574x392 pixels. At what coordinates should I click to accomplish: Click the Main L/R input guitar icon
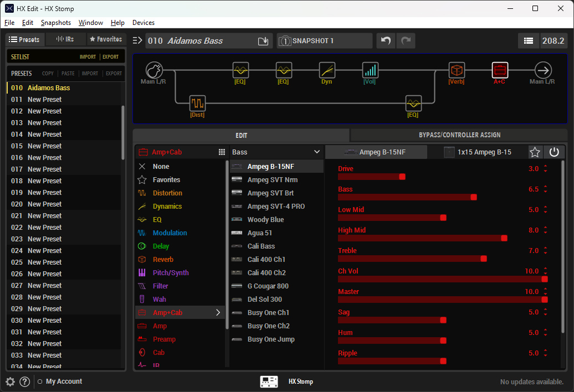[154, 70]
